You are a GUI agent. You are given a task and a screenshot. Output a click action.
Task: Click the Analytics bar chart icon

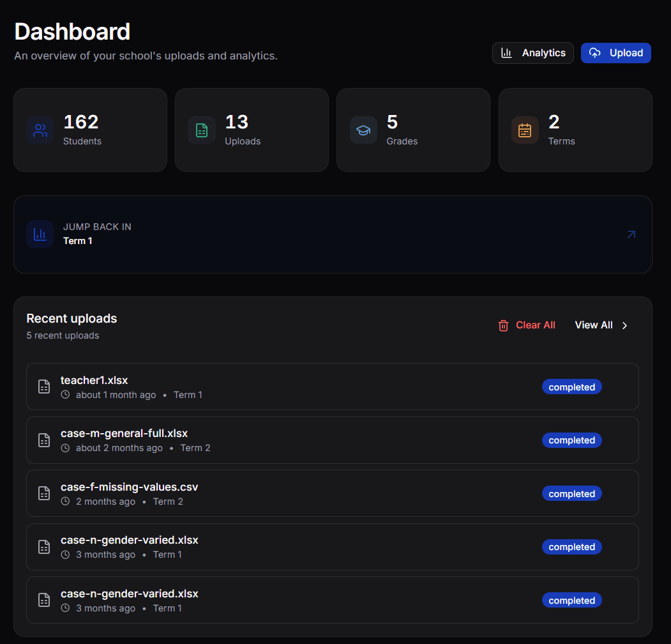pyautogui.click(x=506, y=53)
